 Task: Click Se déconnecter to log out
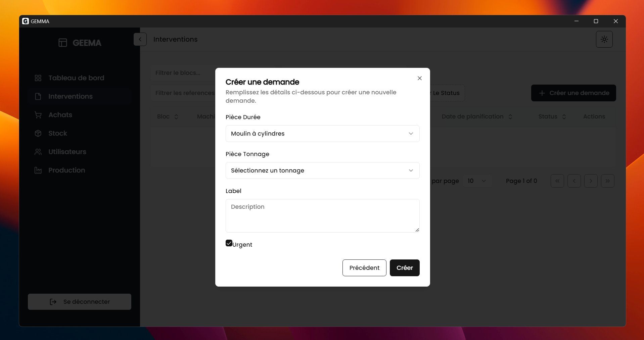(x=80, y=302)
